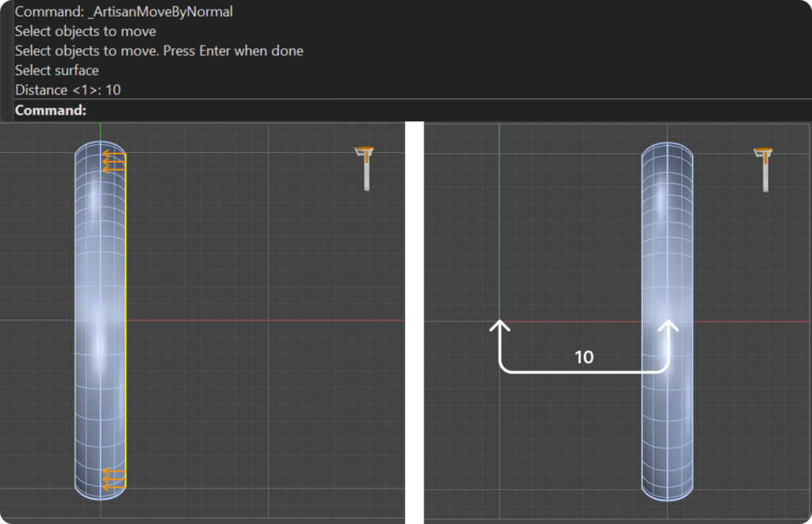This screenshot has width=812, height=524.
Task: Click the orange-topped post object in the left viewport
Action: click(366, 166)
